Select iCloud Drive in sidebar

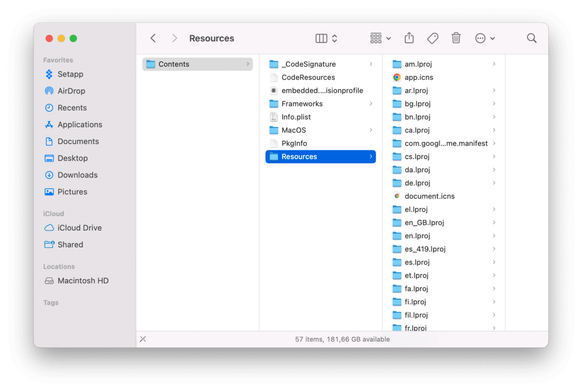coord(79,228)
